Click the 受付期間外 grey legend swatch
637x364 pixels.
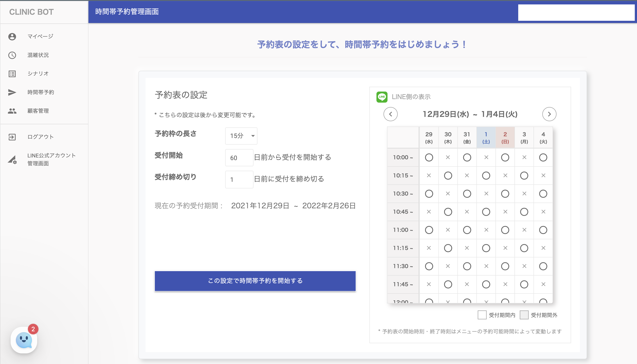(x=524, y=315)
